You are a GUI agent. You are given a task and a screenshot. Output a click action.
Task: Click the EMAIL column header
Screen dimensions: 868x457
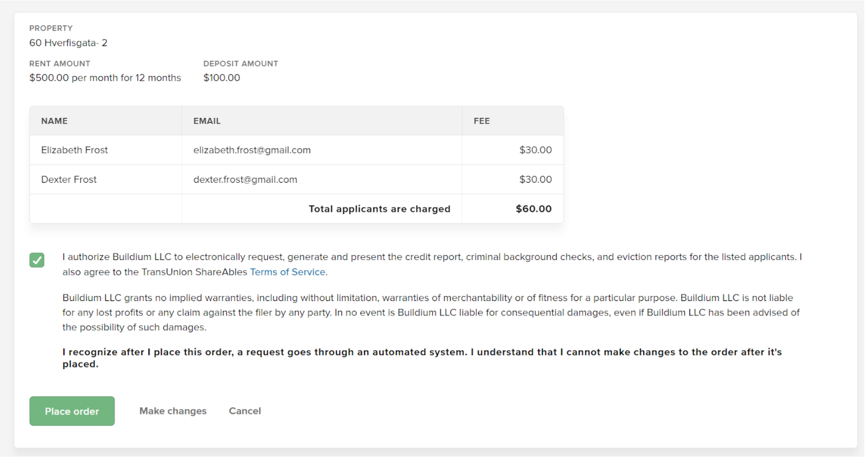pyautogui.click(x=207, y=121)
